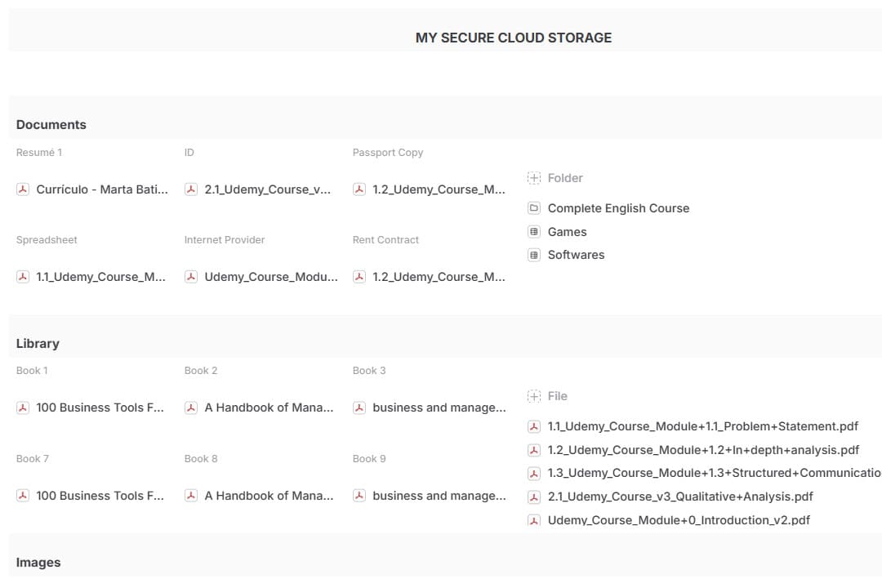Open 1.2 In+depth+analysis.pdf in file list

tap(703, 450)
